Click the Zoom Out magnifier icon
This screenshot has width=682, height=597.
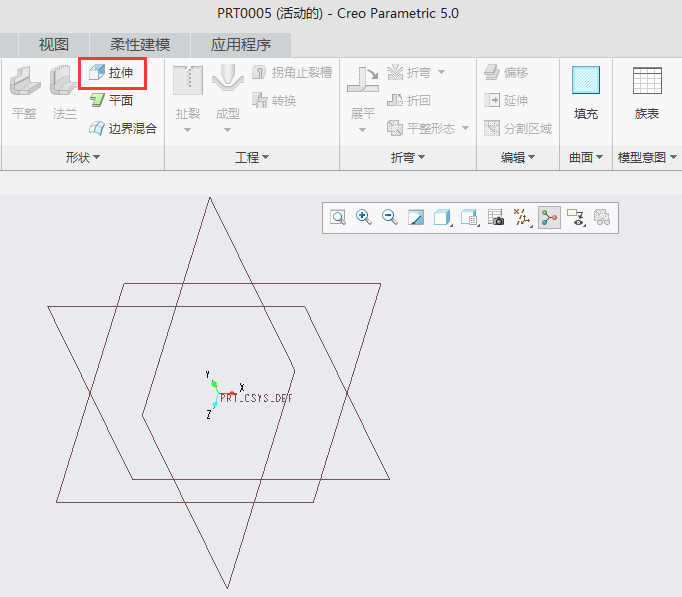390,217
